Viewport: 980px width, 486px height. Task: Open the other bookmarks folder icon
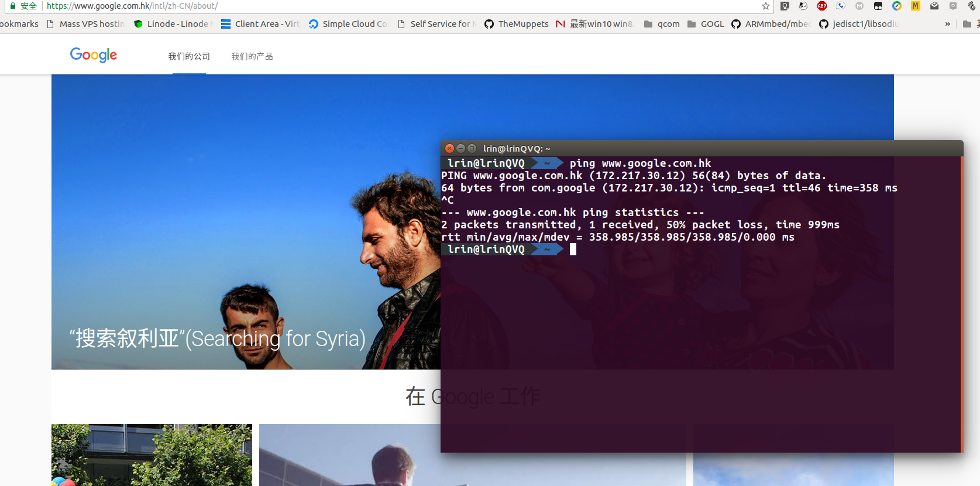pyautogui.click(x=967, y=24)
